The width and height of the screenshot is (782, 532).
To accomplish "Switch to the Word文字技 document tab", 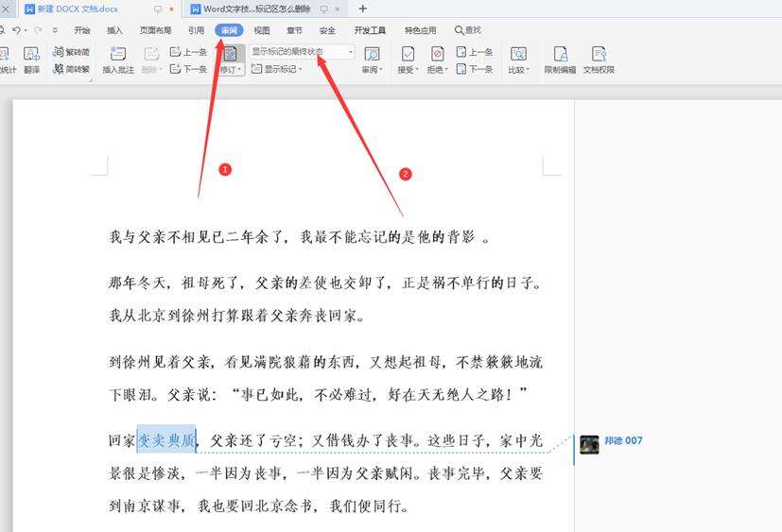I will tap(266, 9).
